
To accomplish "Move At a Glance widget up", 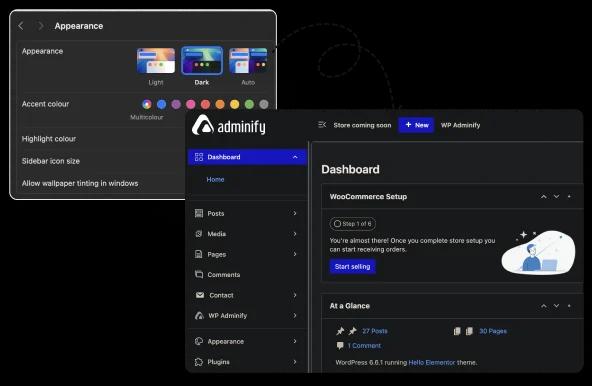I will pyautogui.click(x=544, y=306).
